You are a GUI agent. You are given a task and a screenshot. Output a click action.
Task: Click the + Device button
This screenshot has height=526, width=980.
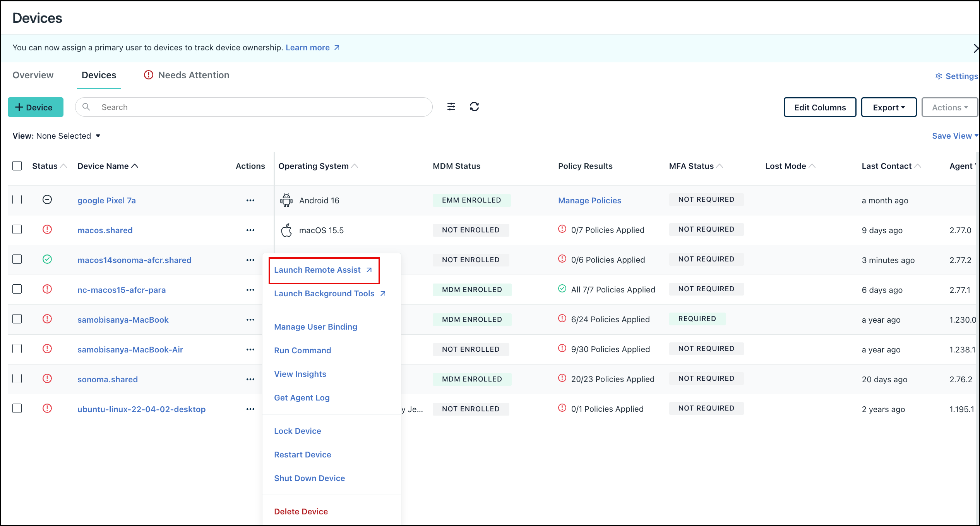coord(35,107)
